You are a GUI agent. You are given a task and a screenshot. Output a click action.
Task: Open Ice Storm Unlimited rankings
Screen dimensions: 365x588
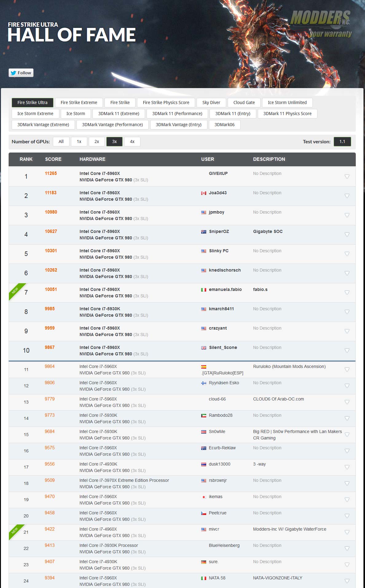(x=287, y=103)
